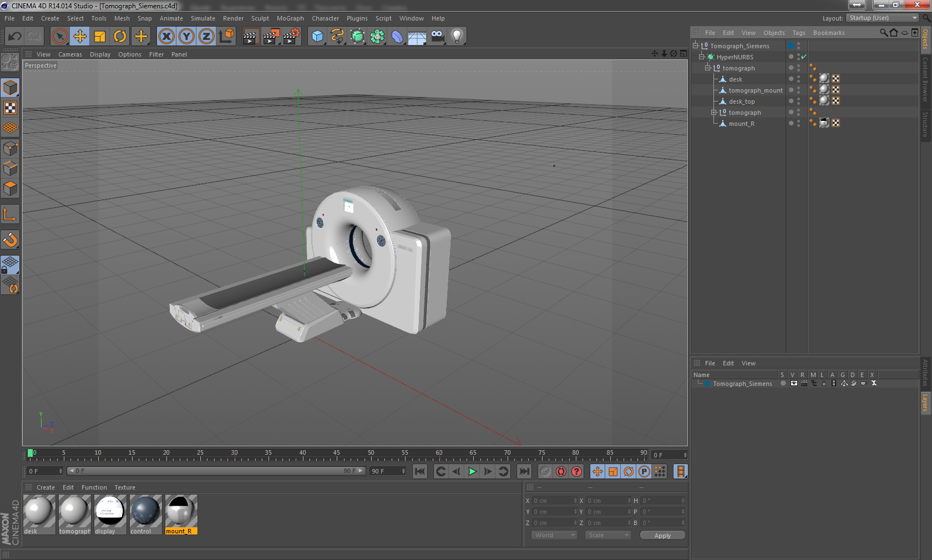Open the Layout dropdown
Image resolution: width=932 pixels, height=560 pixels.
pos(883,18)
